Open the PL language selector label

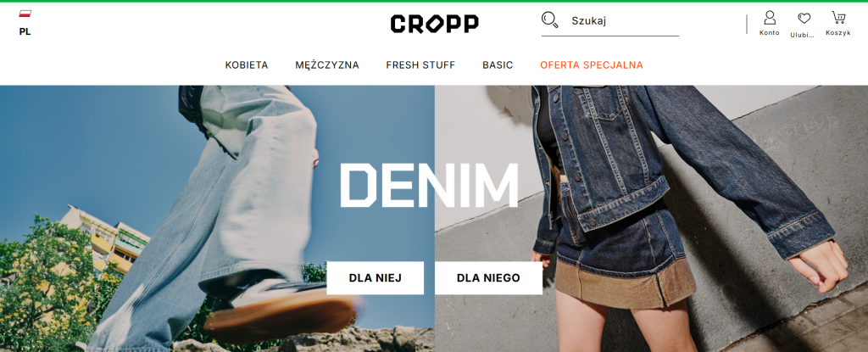(25, 31)
